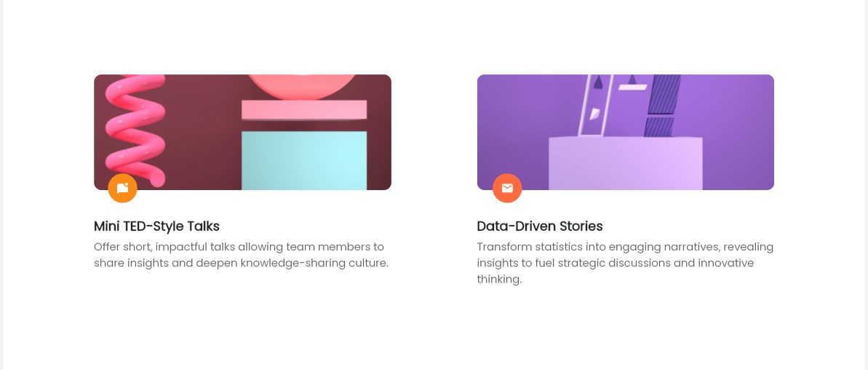868x370 pixels.
Task: Click the small triangle near the purple image top
Action: tap(632, 79)
